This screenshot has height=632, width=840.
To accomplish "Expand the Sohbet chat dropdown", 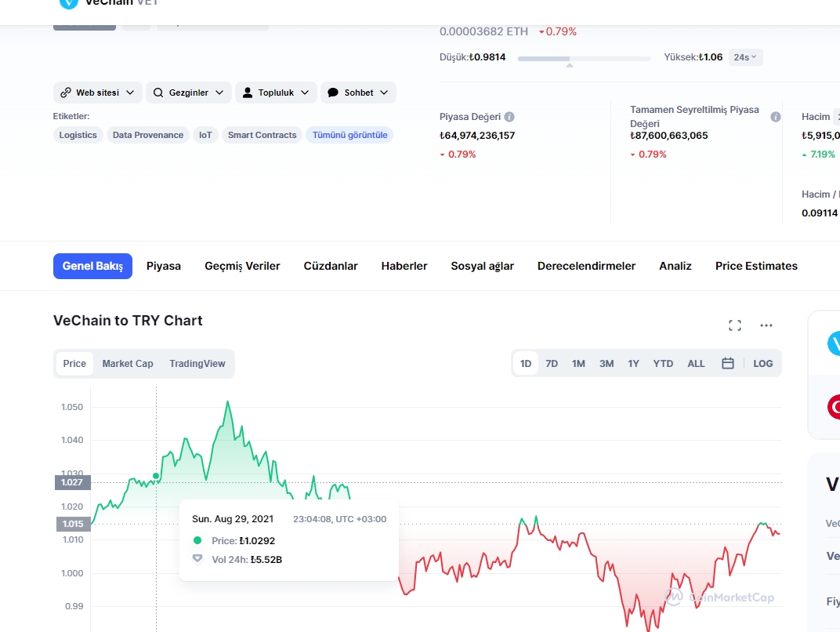I will click(358, 93).
